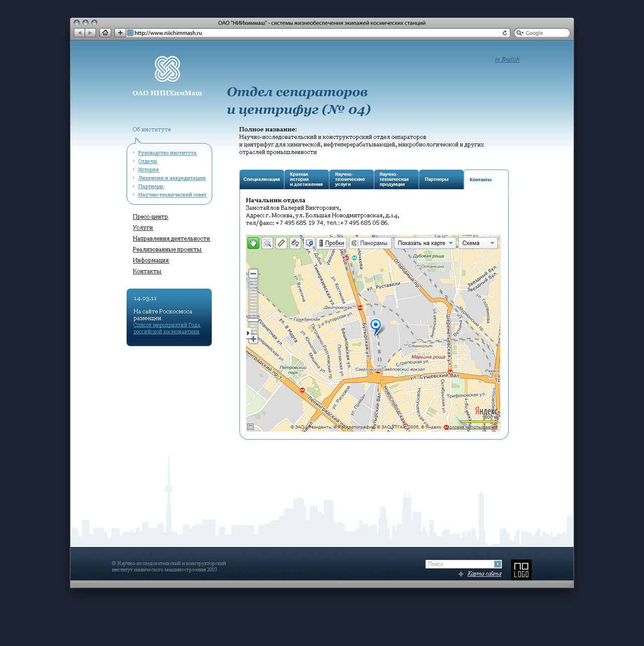This screenshot has width=644, height=646.
Task: Toggle the Панорамы panoramas layer
Action: pyautogui.click(x=370, y=243)
